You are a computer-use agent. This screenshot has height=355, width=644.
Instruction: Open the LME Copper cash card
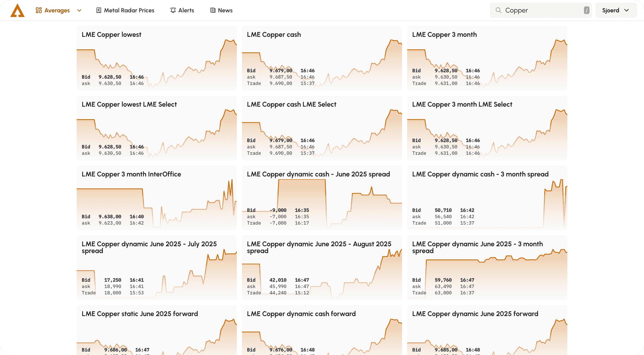(x=322, y=58)
